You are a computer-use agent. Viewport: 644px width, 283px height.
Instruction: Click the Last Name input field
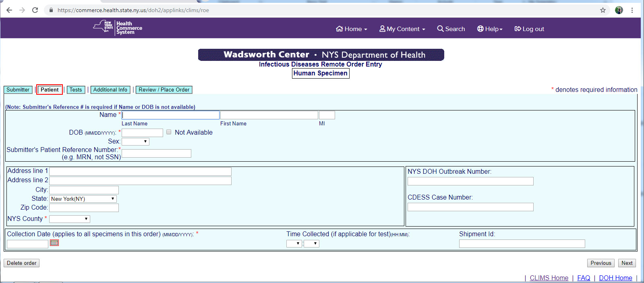[x=171, y=115]
